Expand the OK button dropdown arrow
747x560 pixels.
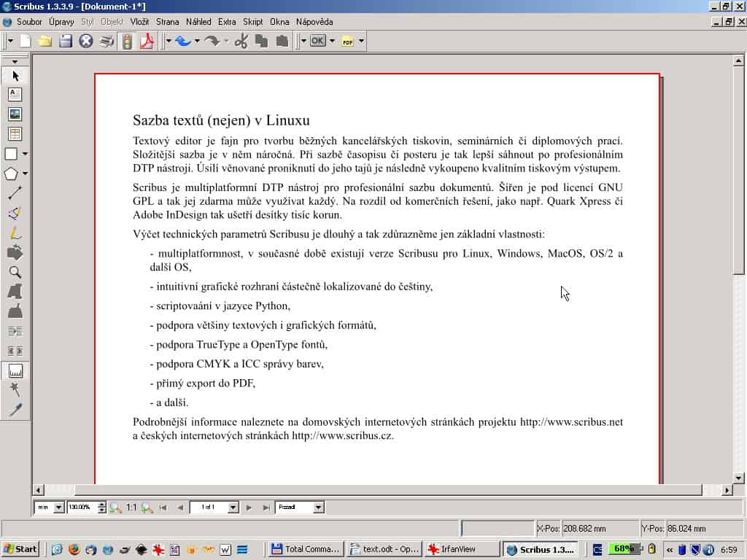(x=332, y=42)
